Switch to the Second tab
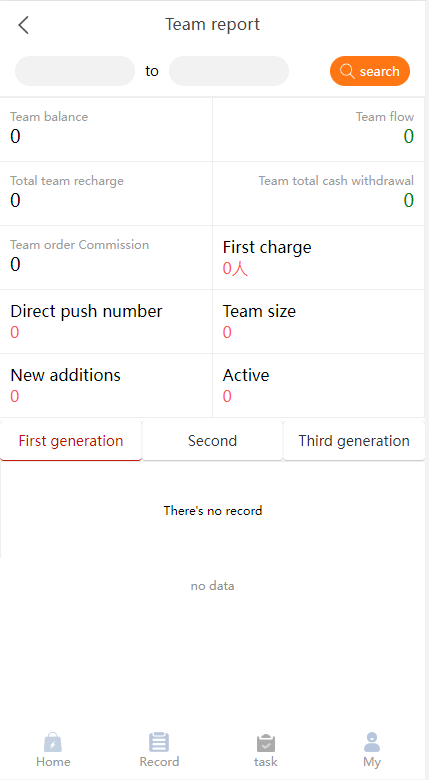 pos(213,441)
